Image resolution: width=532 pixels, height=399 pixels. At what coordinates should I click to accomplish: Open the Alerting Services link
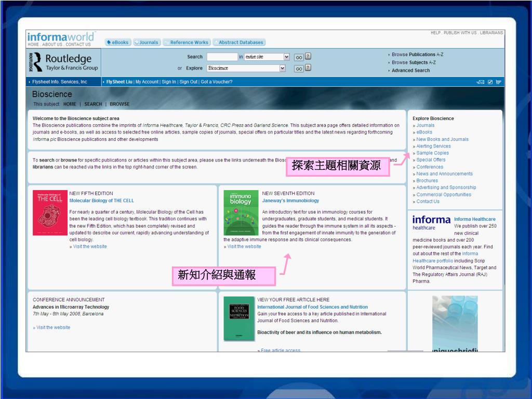434,146
